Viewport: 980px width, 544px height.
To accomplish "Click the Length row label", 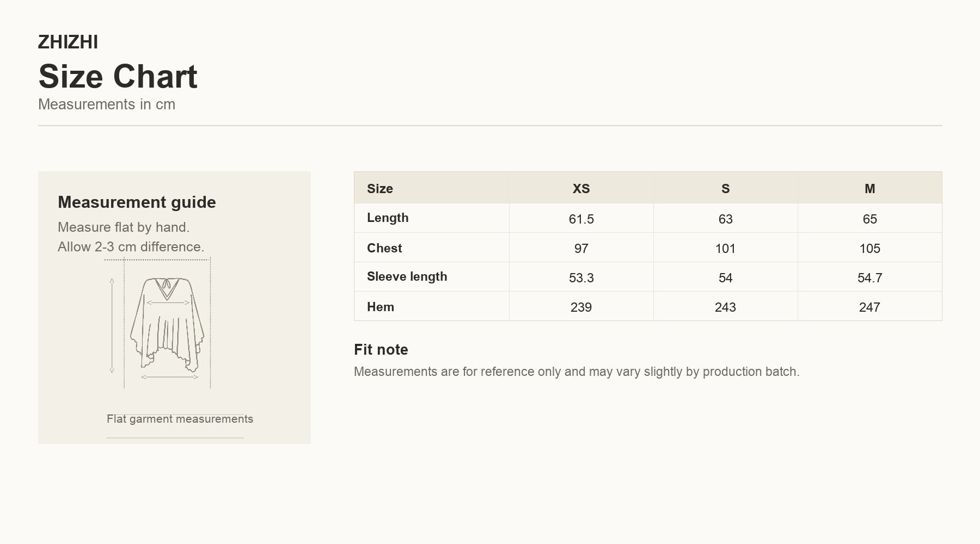I will pos(388,218).
